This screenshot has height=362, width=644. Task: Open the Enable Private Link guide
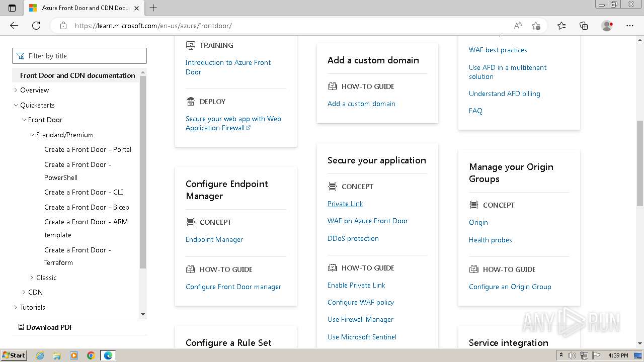(x=356, y=285)
